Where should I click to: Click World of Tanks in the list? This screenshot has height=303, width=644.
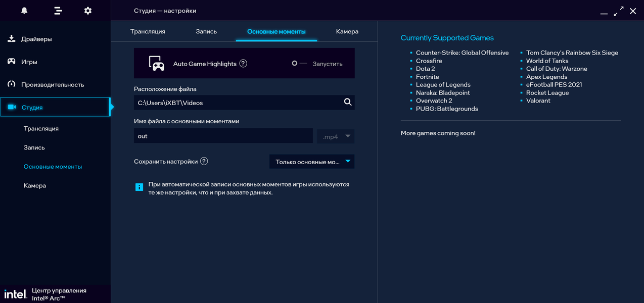pos(547,61)
